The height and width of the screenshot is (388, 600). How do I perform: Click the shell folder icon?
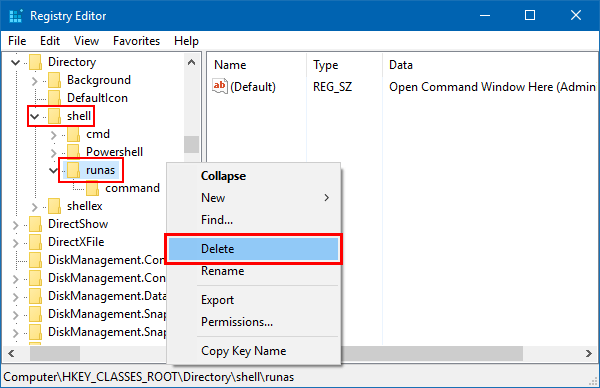(x=55, y=116)
